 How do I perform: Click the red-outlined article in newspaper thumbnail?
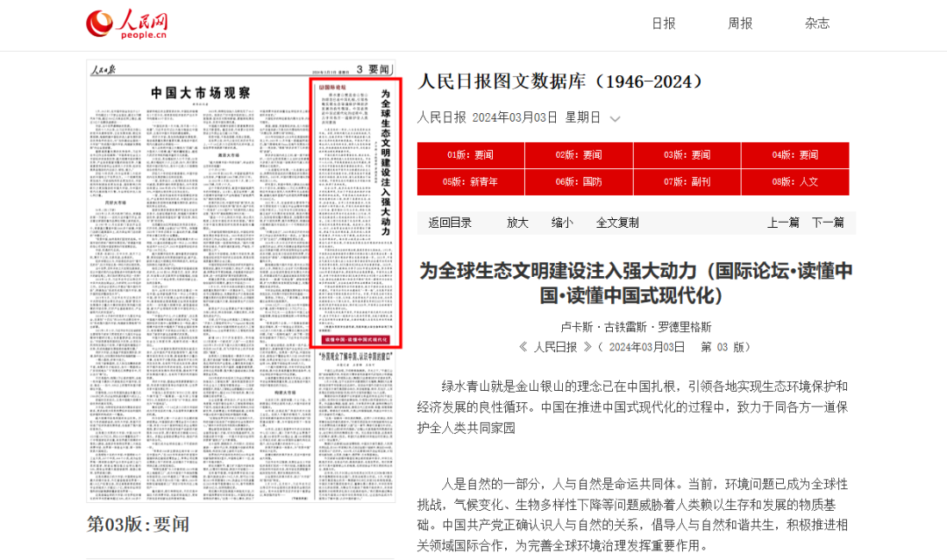355,212
